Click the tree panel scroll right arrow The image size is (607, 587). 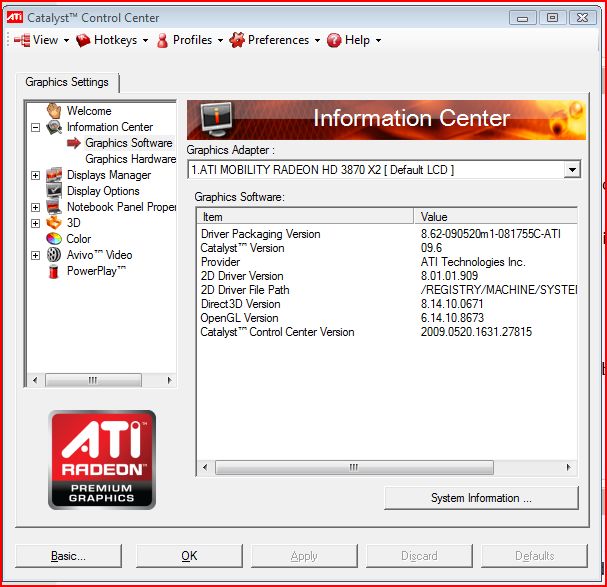169,380
